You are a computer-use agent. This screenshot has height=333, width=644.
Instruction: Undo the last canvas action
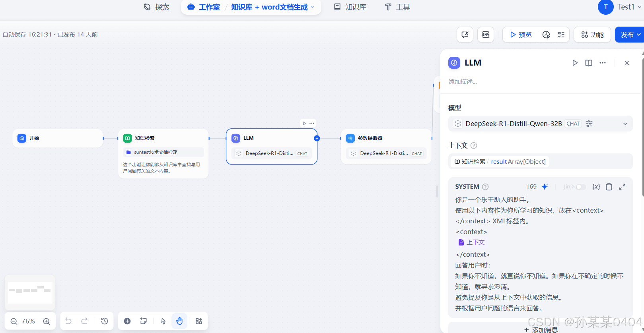(68, 321)
